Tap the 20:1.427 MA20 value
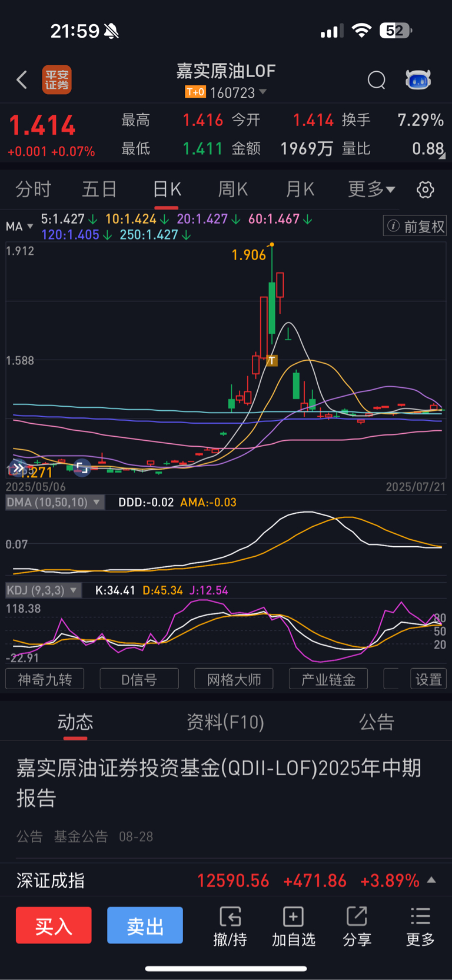The image size is (452, 980). (202, 219)
